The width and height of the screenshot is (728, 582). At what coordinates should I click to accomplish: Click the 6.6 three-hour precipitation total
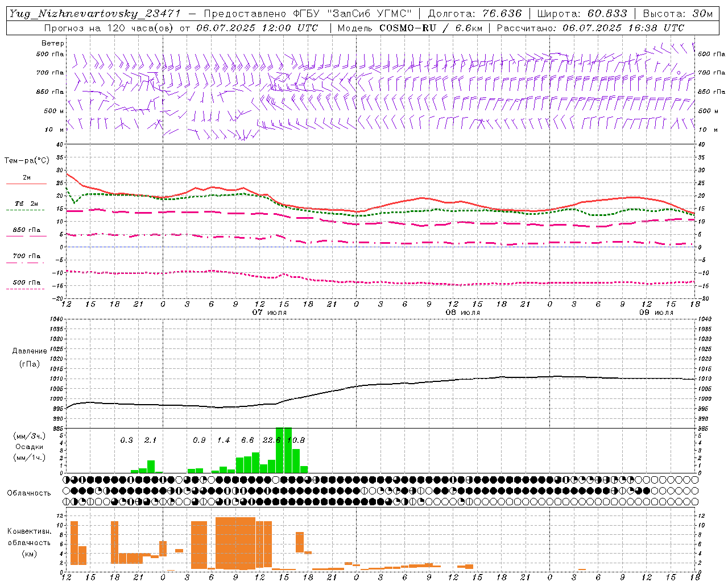pyautogui.click(x=247, y=440)
